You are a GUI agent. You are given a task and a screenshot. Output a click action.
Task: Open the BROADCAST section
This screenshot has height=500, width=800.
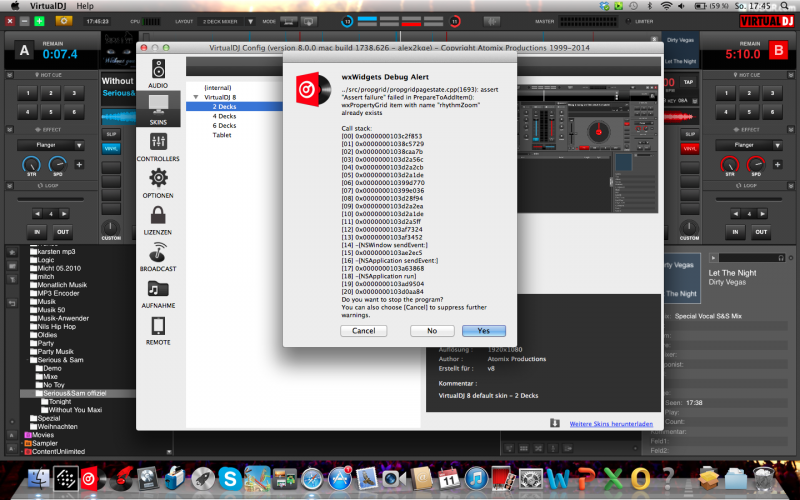pyautogui.click(x=158, y=257)
